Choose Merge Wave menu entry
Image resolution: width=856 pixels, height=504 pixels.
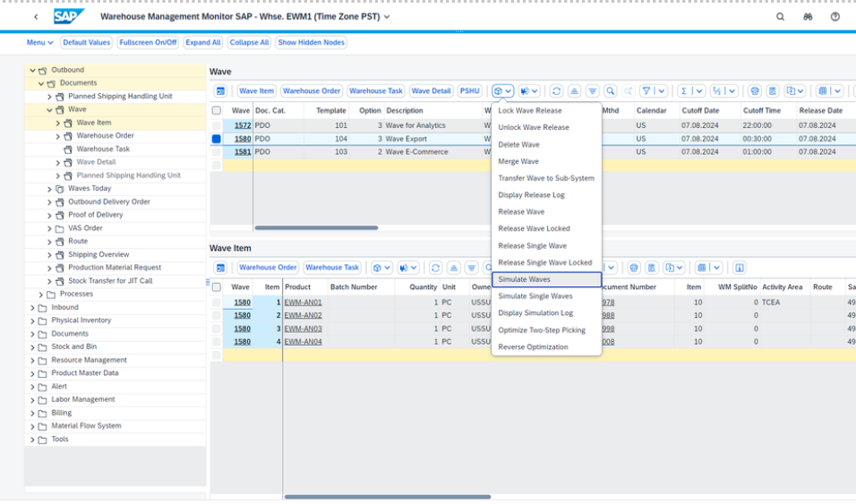coord(518,161)
